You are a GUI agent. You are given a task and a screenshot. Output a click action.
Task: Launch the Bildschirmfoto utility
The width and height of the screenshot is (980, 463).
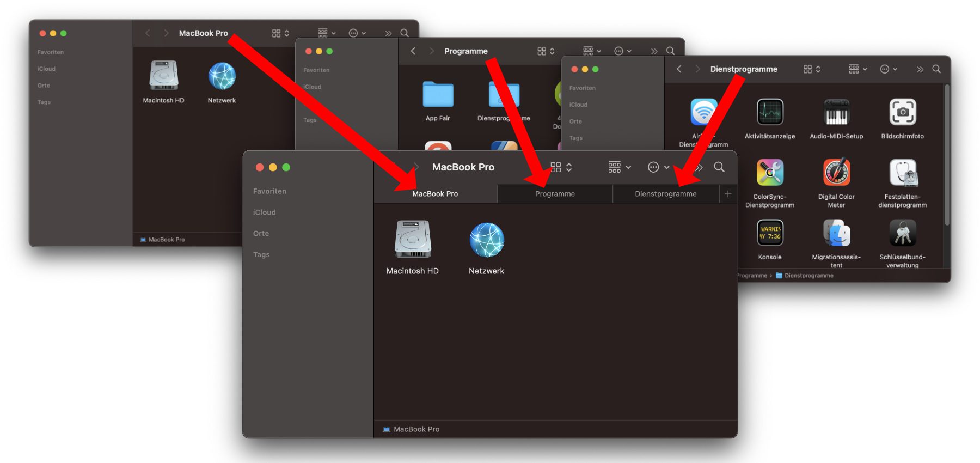(902, 113)
